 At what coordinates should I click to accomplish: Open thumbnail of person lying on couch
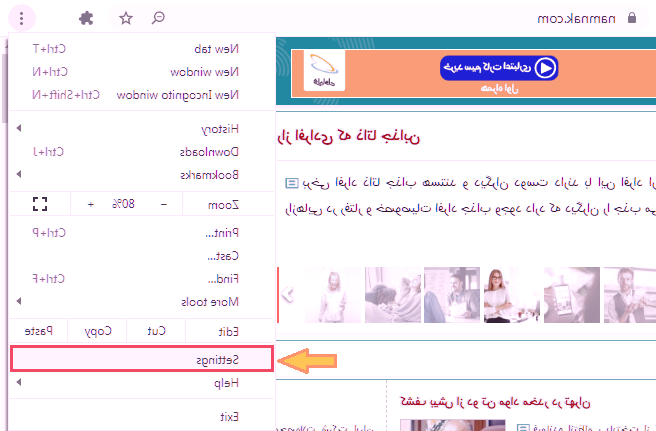click(393, 295)
